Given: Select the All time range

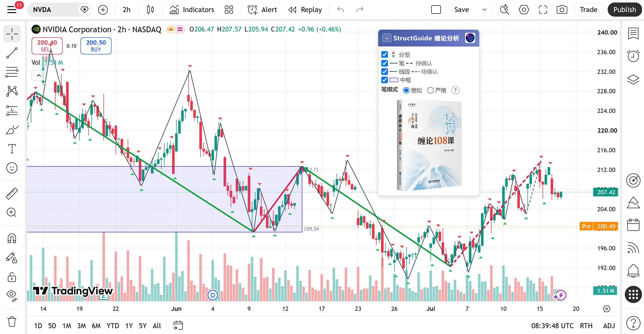Looking at the screenshot, I should [x=157, y=326].
